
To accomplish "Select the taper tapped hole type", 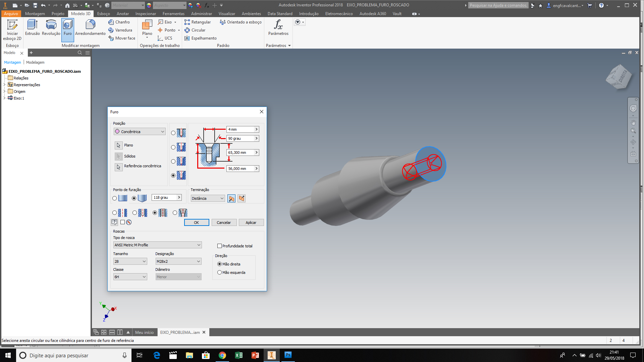I will [175, 213].
